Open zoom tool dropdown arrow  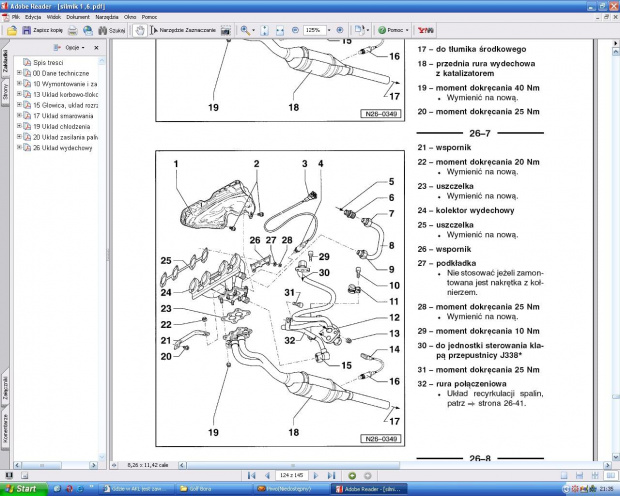[x=253, y=30]
